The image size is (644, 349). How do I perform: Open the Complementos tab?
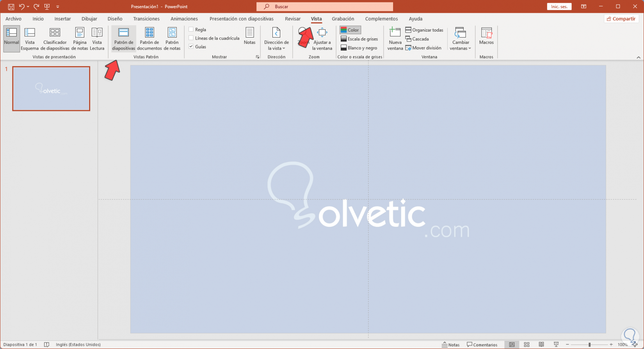point(382,19)
